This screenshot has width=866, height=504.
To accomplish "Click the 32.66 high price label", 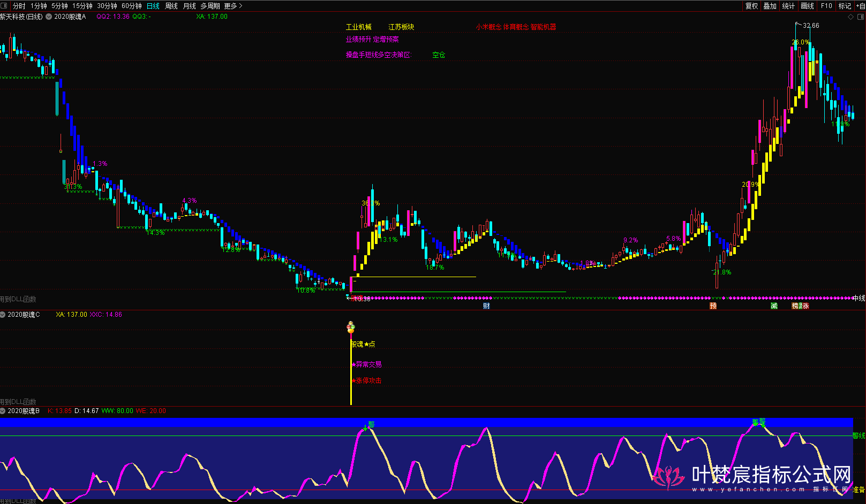I will point(811,26).
